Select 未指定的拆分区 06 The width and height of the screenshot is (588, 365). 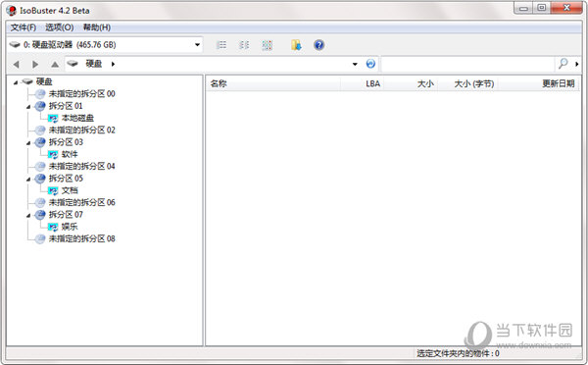81,202
